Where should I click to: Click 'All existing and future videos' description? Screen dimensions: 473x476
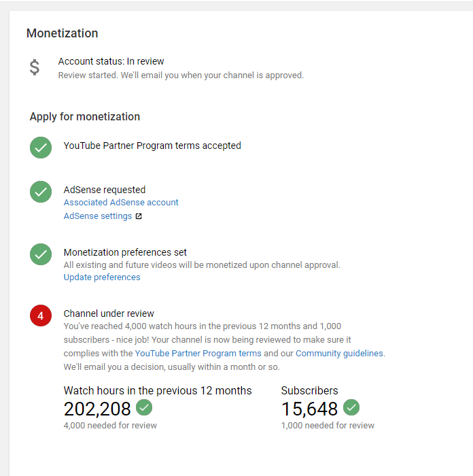(x=202, y=265)
